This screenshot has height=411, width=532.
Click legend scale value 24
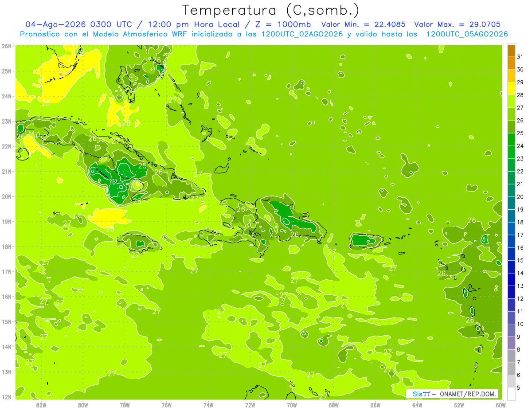(x=520, y=146)
